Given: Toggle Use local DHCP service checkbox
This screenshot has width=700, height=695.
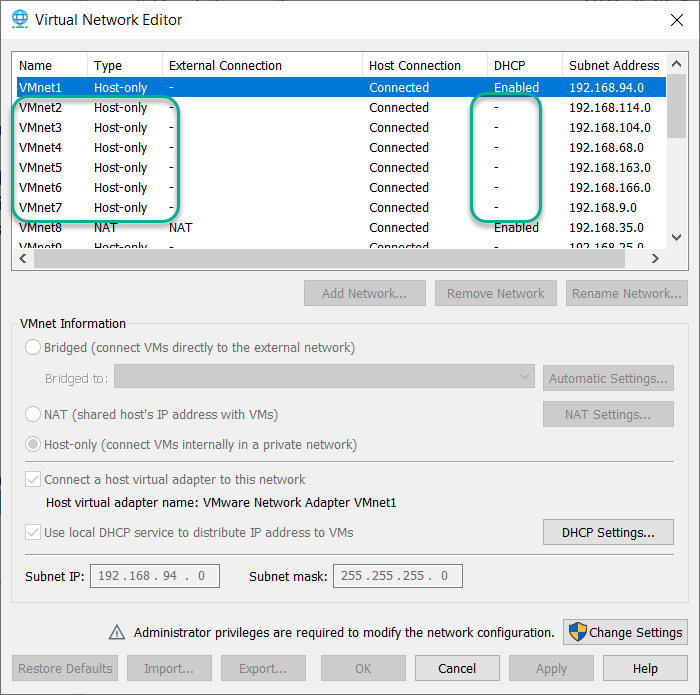Looking at the screenshot, I should point(33,532).
